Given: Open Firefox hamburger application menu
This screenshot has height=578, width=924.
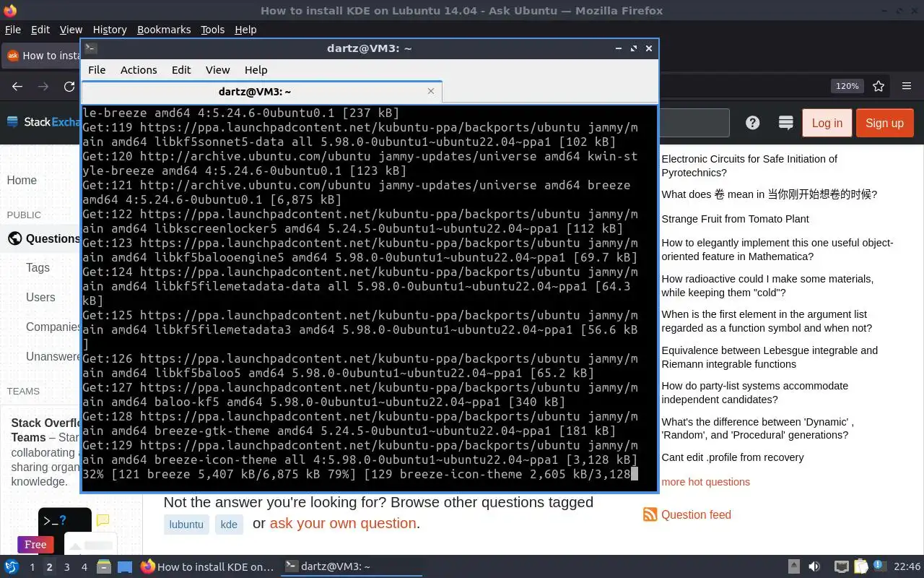Looking at the screenshot, I should coord(907,86).
